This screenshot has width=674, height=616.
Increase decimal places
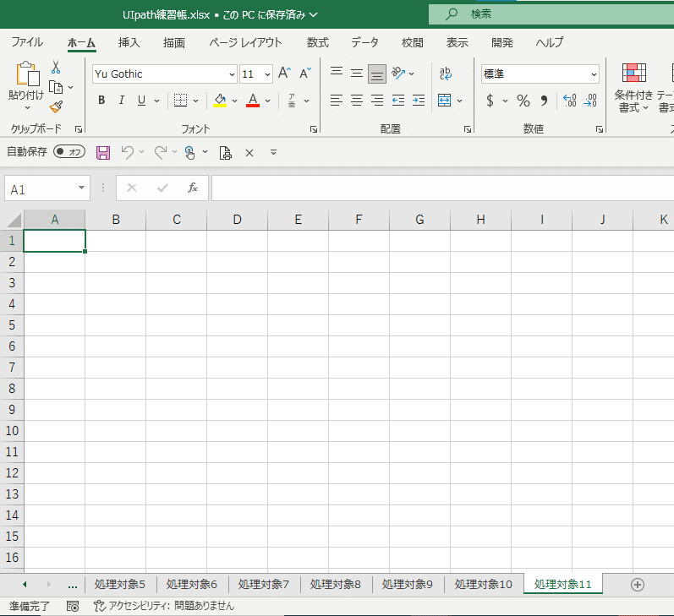(569, 101)
